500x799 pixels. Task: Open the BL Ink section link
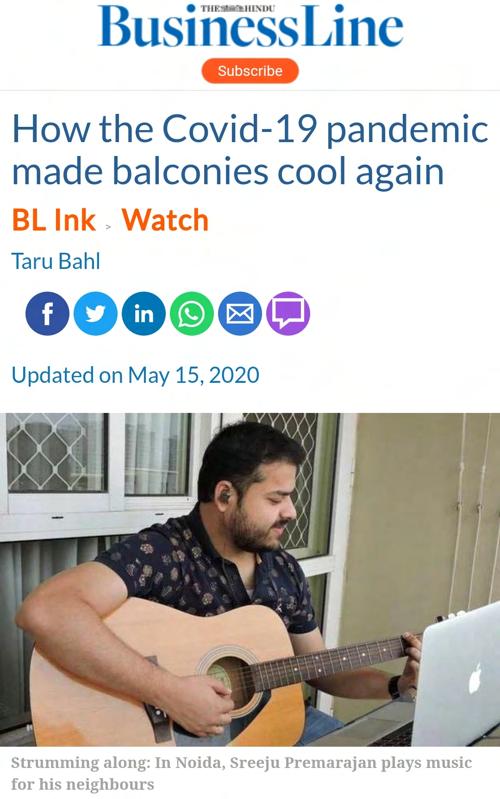coord(54,220)
